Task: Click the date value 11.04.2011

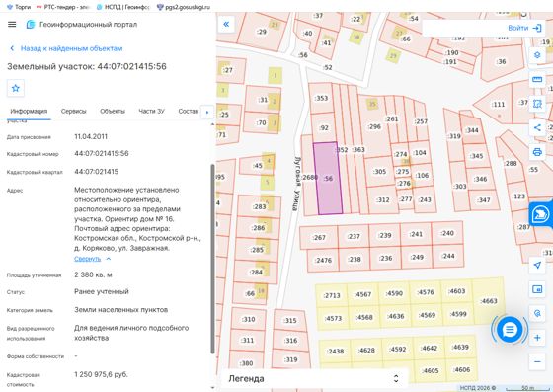Action: (91, 137)
